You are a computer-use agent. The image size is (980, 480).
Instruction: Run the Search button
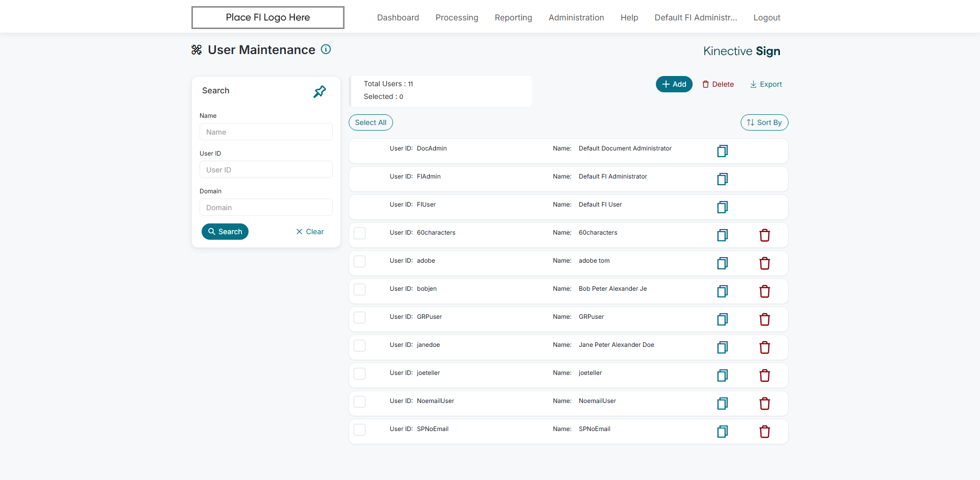click(225, 232)
